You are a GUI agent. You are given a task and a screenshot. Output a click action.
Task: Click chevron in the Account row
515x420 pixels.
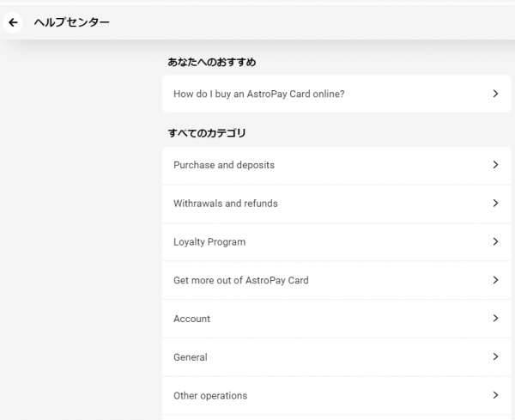tap(495, 318)
